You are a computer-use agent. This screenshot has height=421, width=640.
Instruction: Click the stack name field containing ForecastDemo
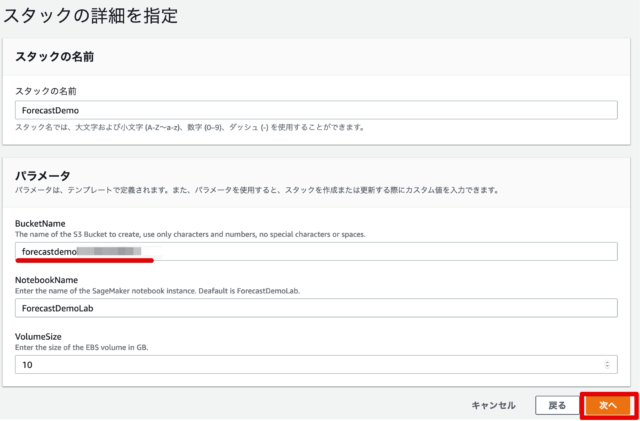(x=316, y=110)
